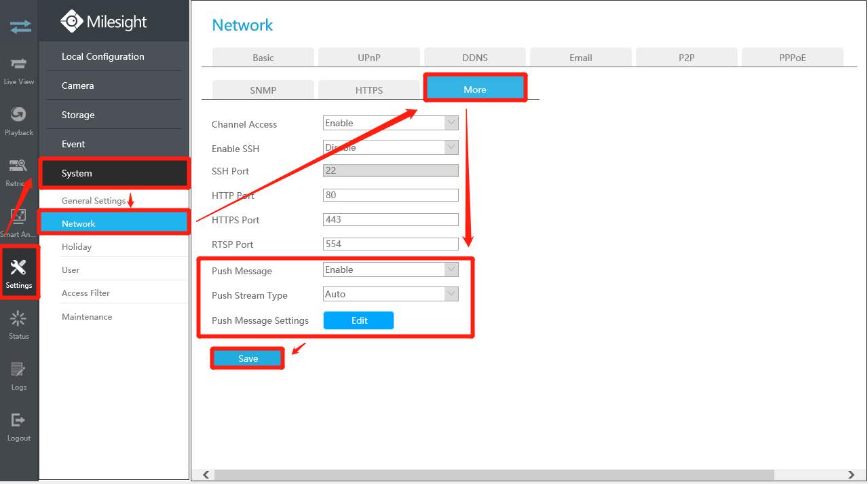
Task: Open General Settings submenu item
Action: pyautogui.click(x=94, y=200)
